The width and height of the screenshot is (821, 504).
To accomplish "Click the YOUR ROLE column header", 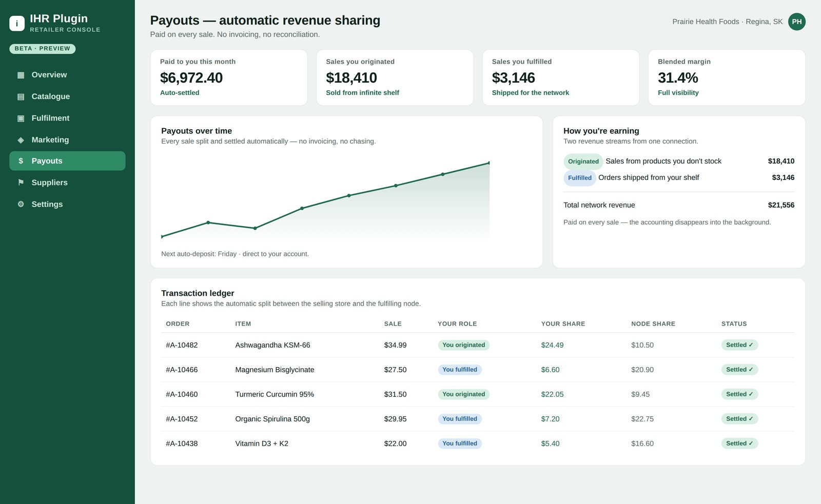I will pyautogui.click(x=457, y=324).
